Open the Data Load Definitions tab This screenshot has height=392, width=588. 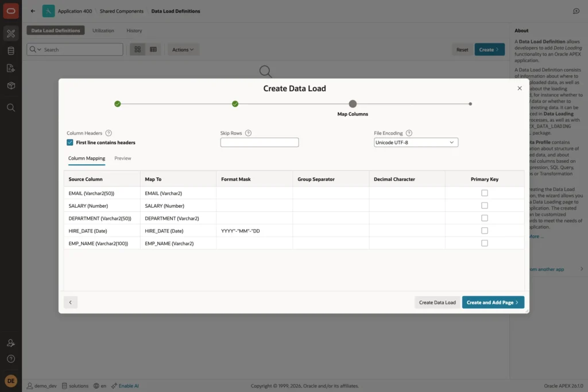click(56, 30)
